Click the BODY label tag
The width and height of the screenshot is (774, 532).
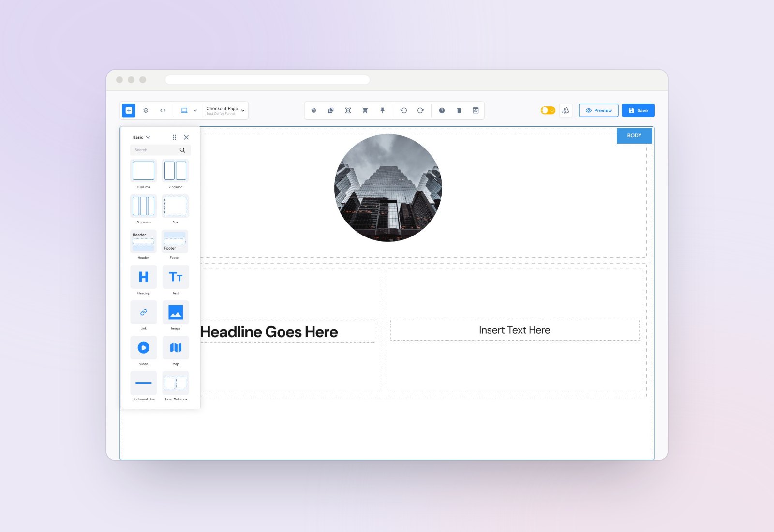point(634,135)
